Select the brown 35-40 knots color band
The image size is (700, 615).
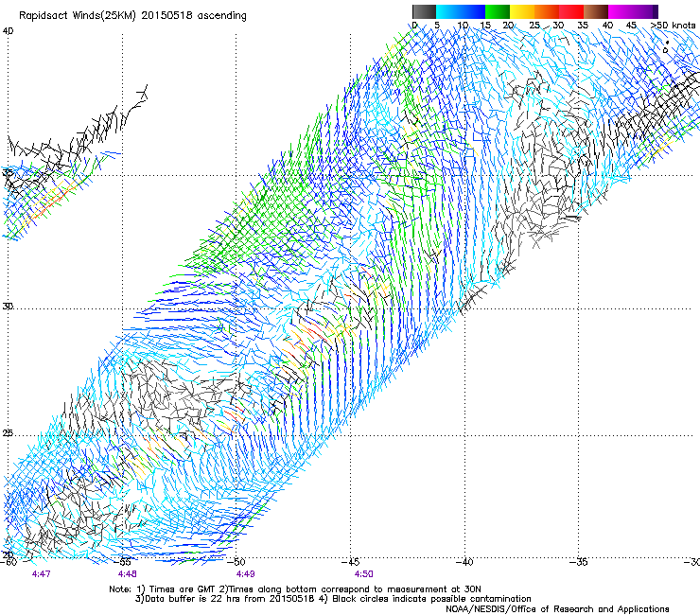tap(596, 11)
